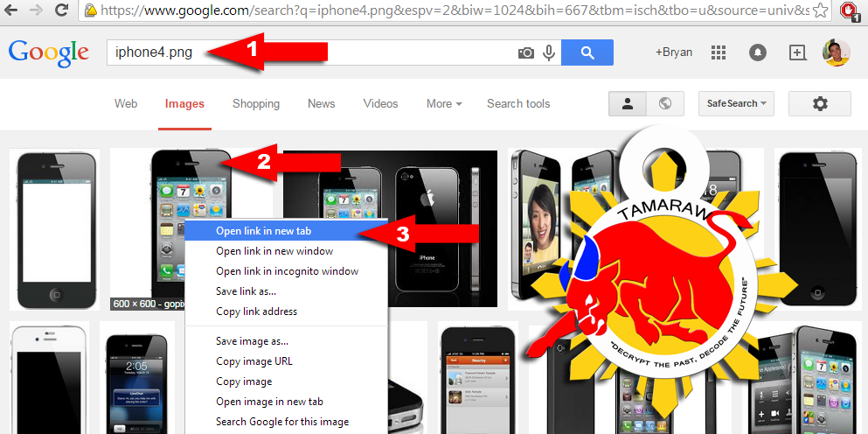Reload the page with the refresh icon
Screen dimensions: 868x434
62,10
